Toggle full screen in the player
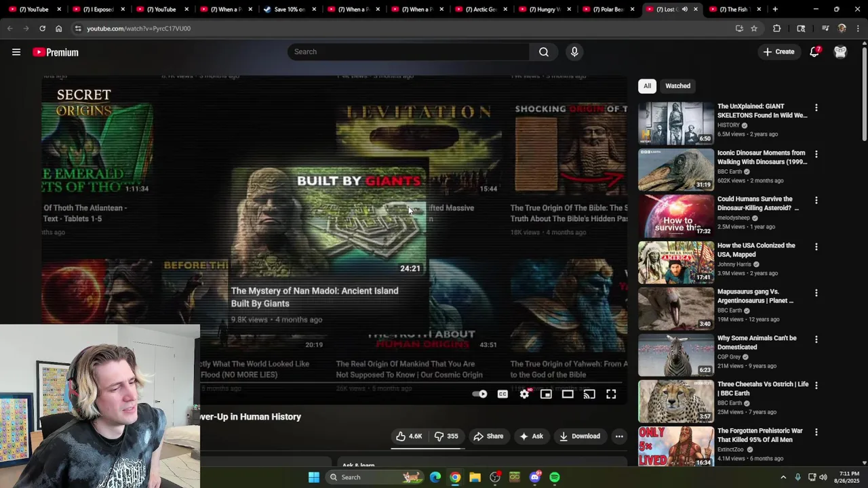Screen dimensions: 868x488 (x=611, y=394)
